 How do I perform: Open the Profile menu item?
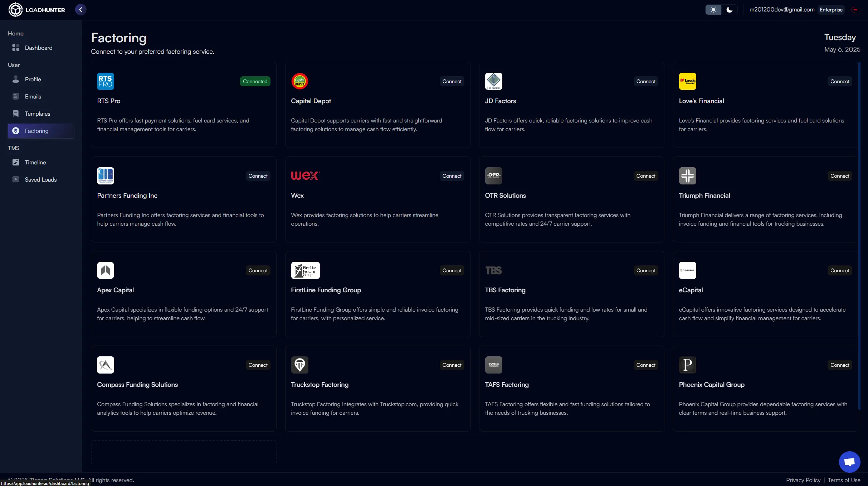[x=41, y=79]
